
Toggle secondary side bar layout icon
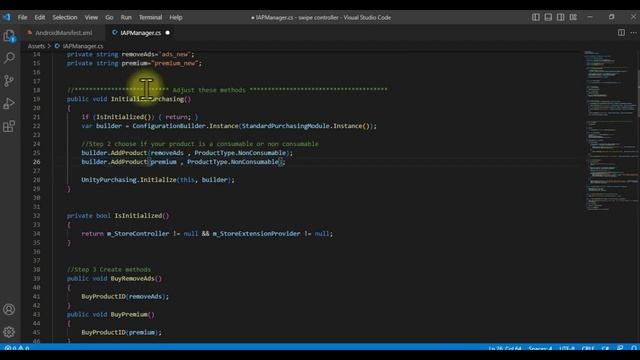[560, 17]
